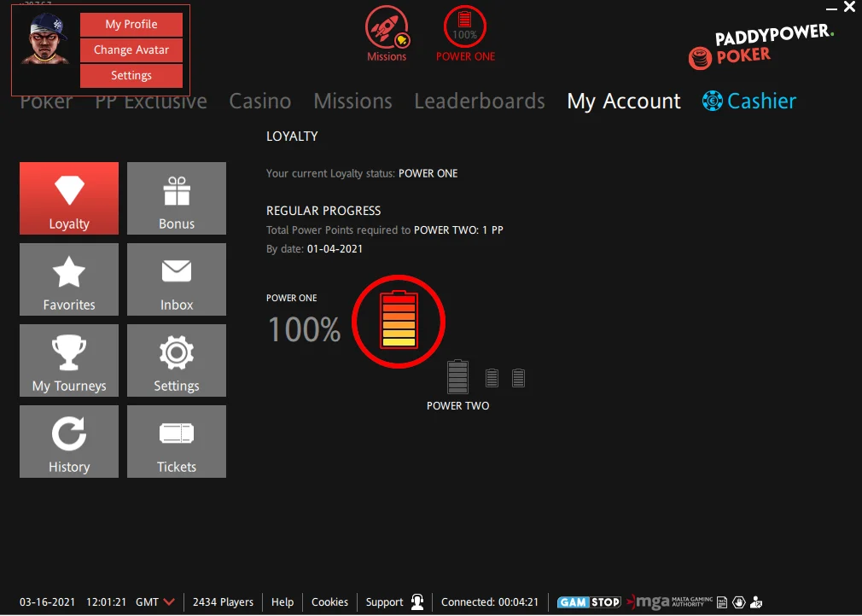Click the Change Avatar button
Viewport: 862px width, 616px height.
[x=131, y=50]
